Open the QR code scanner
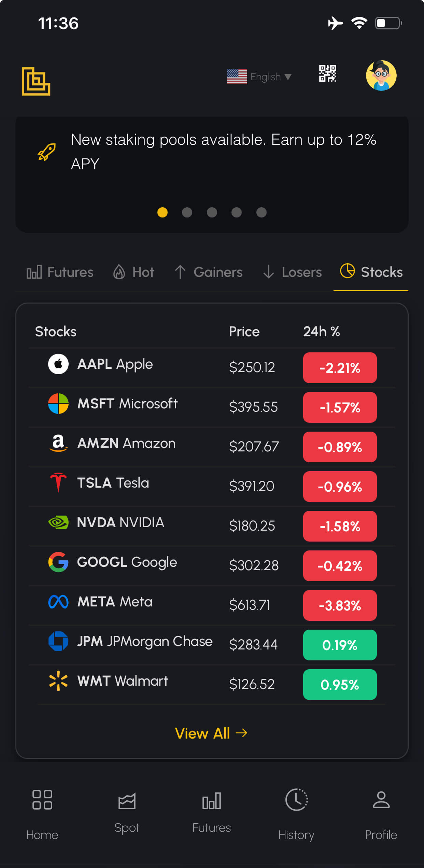This screenshot has height=868, width=424. [327, 73]
